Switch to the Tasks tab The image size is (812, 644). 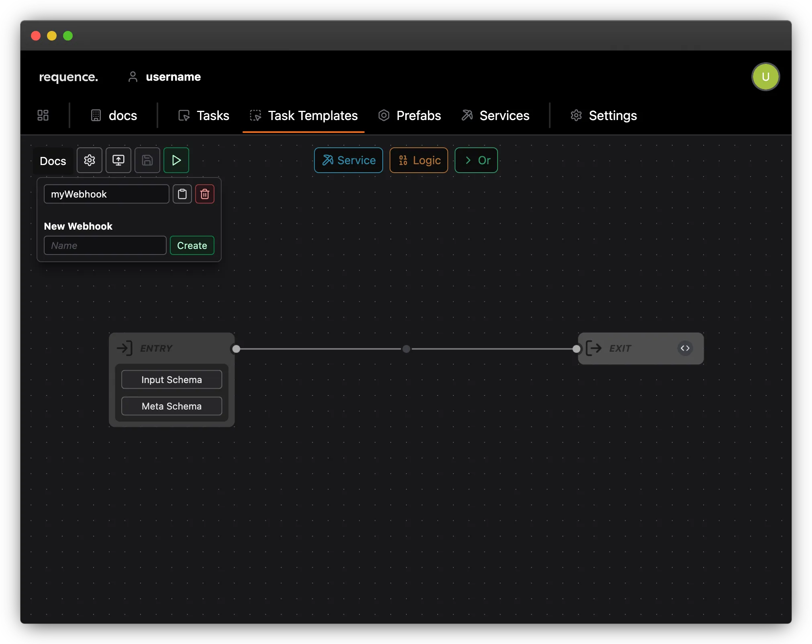[x=204, y=116]
